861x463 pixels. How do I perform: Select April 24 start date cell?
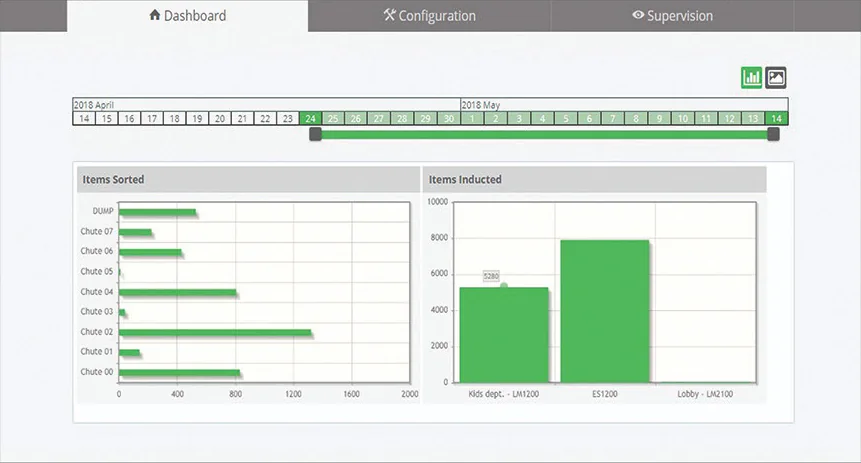[x=310, y=118]
